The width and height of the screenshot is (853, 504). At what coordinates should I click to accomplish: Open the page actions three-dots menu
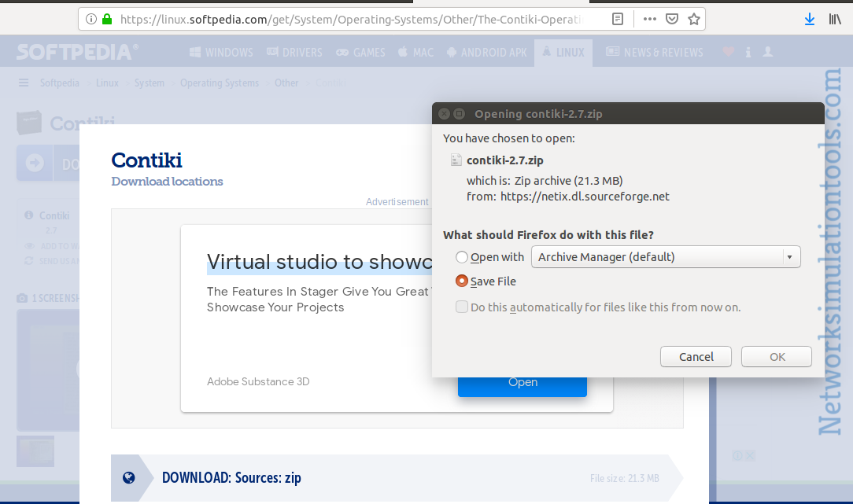click(x=649, y=19)
